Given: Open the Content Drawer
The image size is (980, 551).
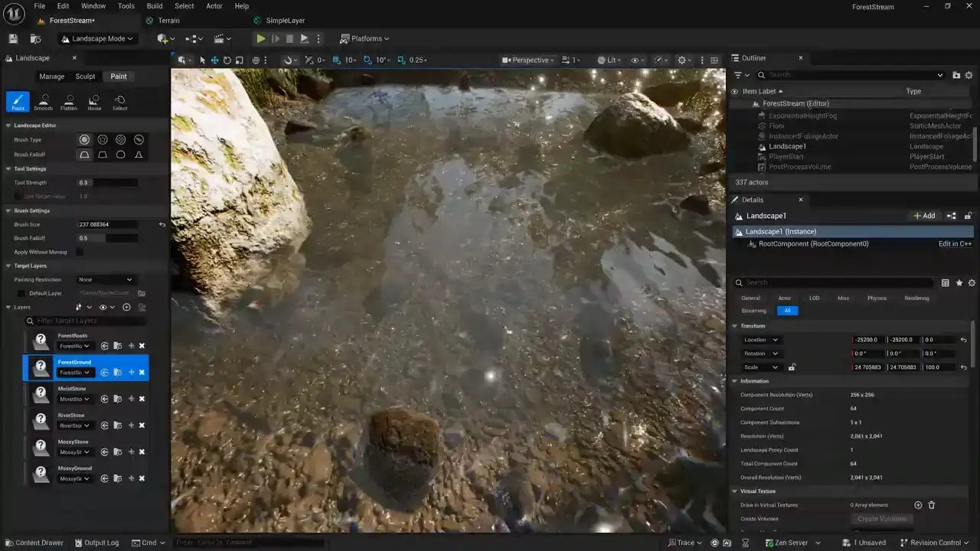Looking at the screenshot, I should (34, 543).
